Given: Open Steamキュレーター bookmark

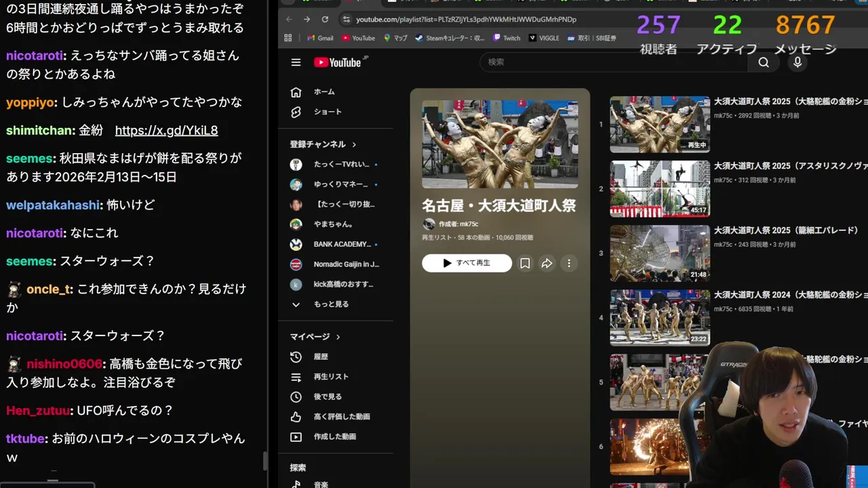Looking at the screenshot, I should 450,38.
